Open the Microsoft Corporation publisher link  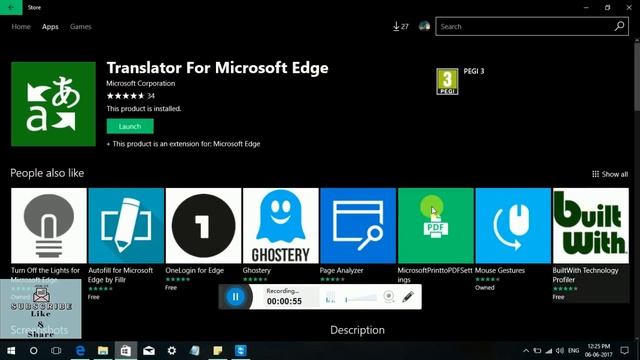[x=141, y=83]
